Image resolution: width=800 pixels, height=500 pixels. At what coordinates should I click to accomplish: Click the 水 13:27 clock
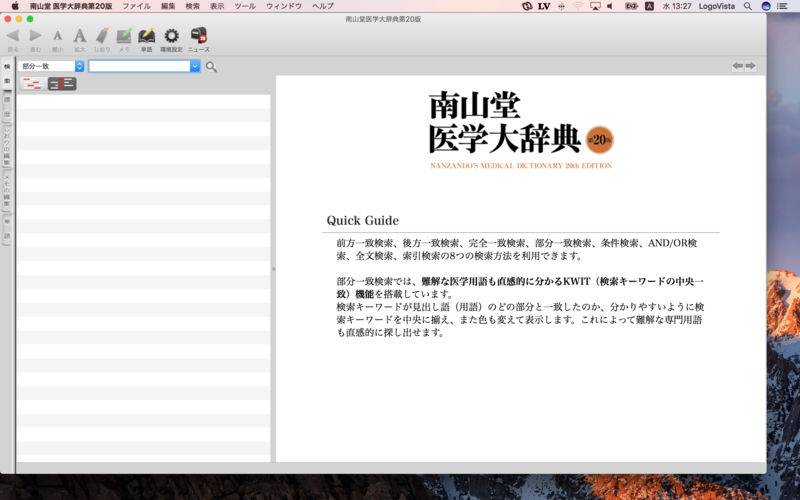[677, 6]
